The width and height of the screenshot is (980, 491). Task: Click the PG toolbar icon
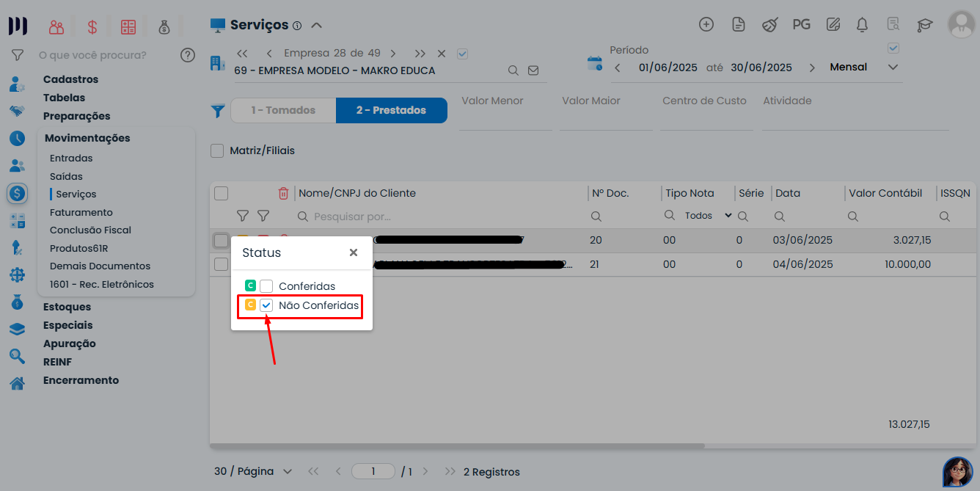(801, 24)
